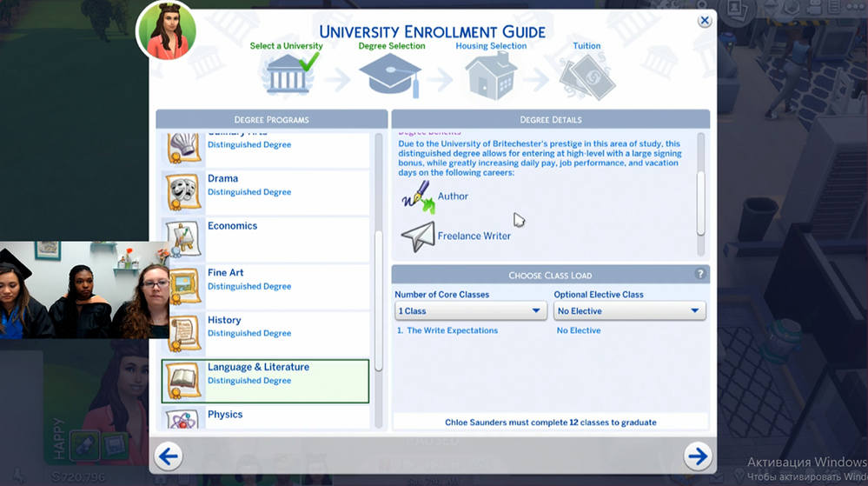Close the University Enrollment Guide dialog
Viewport: 868px width, 486px height.
pyautogui.click(x=704, y=21)
